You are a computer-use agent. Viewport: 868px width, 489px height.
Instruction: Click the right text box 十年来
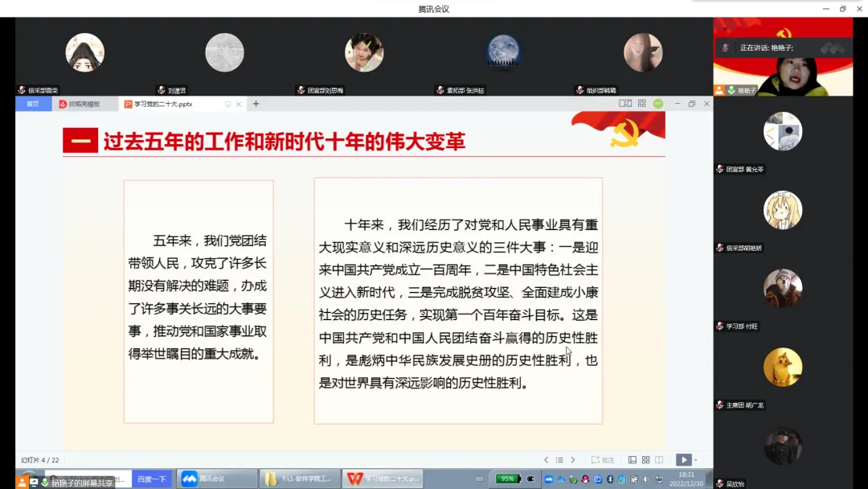tap(458, 301)
